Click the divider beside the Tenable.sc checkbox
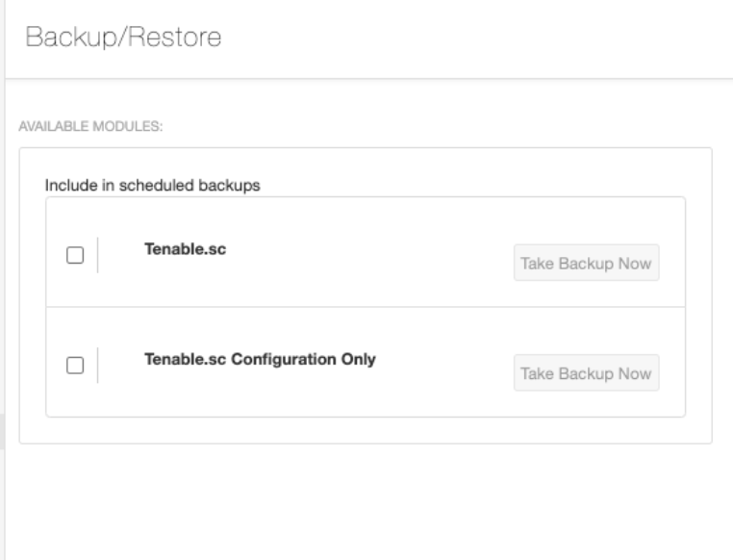 click(x=98, y=256)
